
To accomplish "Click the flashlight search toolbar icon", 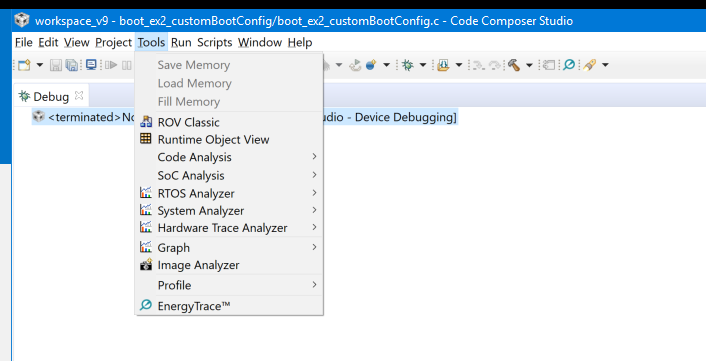I will pos(590,65).
